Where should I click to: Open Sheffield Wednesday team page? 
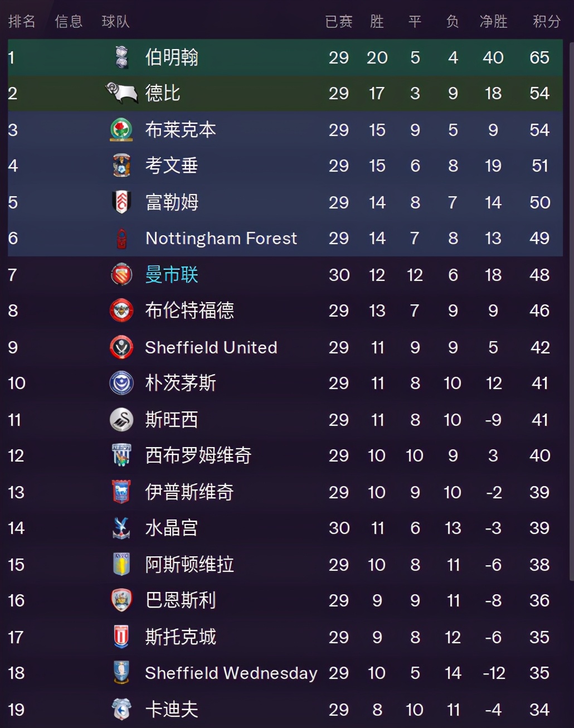pyautogui.click(x=231, y=673)
